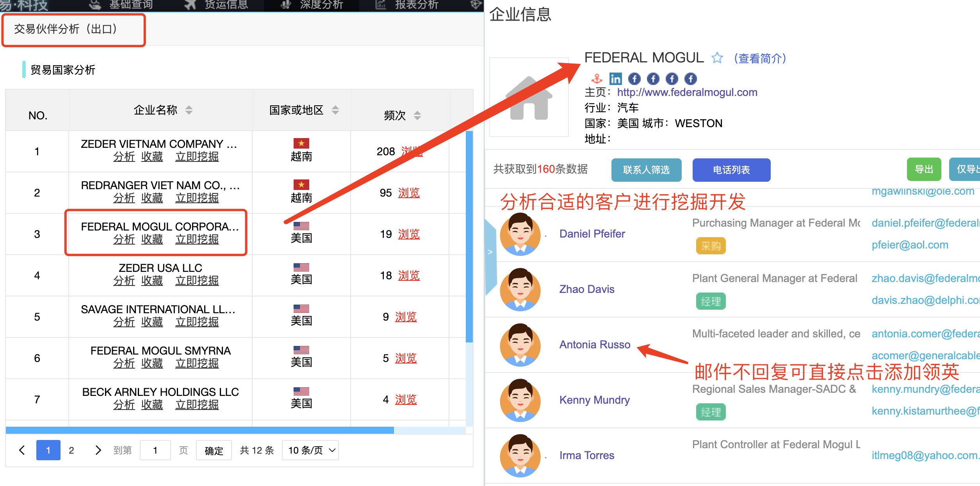Screen dimensions: 980x486
Task: Click 收藏 under REDRANGER VIET NAM CO.
Action: pyautogui.click(x=152, y=198)
